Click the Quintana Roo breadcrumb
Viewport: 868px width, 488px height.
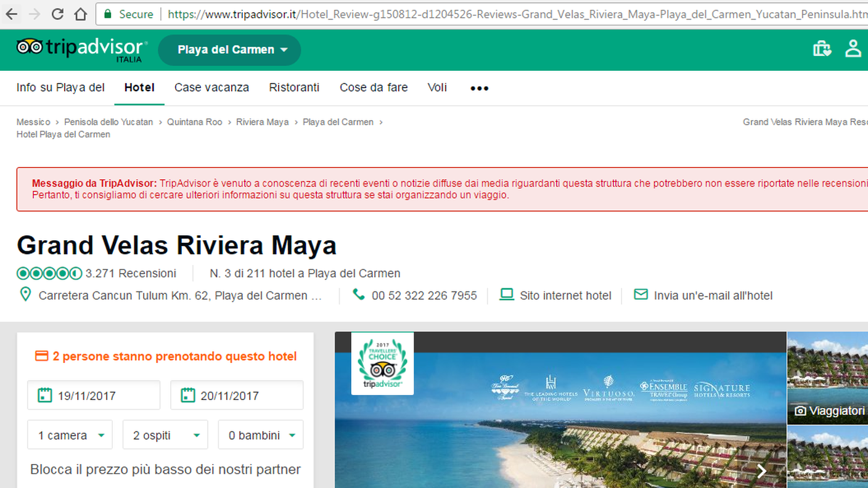(x=195, y=122)
